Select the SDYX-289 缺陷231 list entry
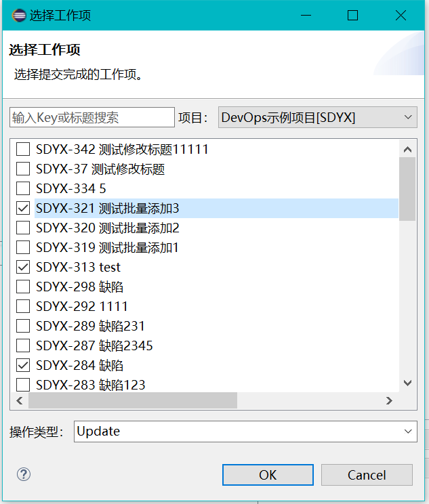This screenshot has width=429, height=504. click(90, 326)
